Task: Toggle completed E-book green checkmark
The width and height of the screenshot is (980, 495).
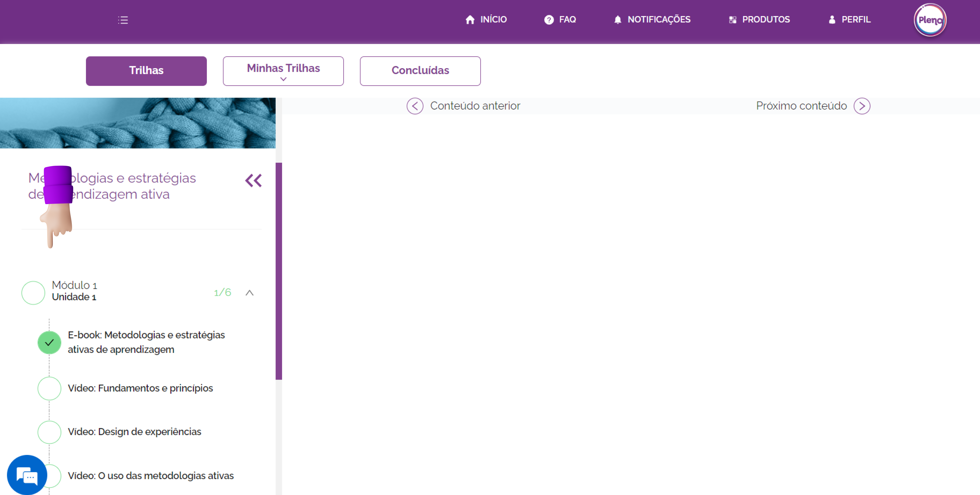Action: [x=49, y=342]
